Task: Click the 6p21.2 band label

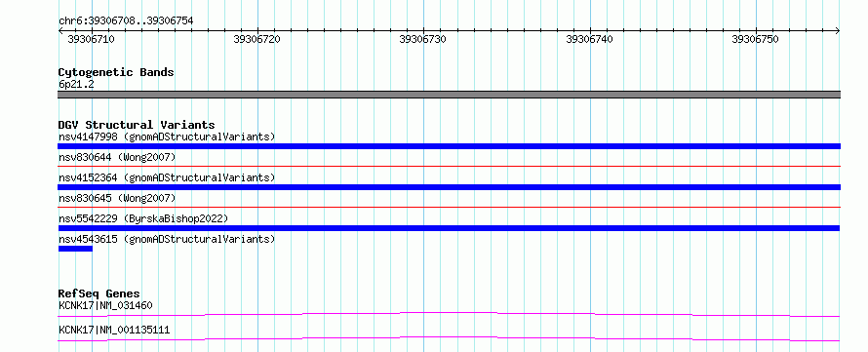Action: pyautogui.click(x=76, y=85)
